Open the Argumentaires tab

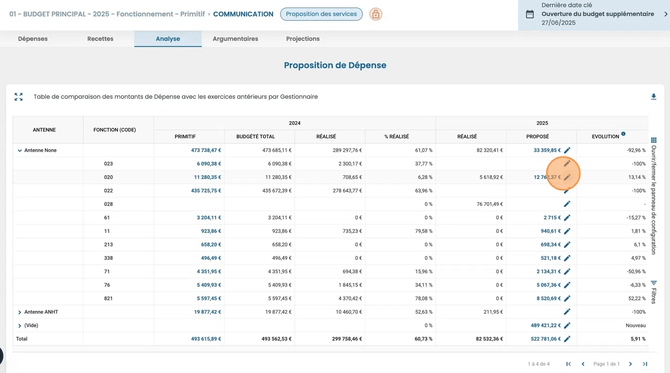[x=235, y=39]
